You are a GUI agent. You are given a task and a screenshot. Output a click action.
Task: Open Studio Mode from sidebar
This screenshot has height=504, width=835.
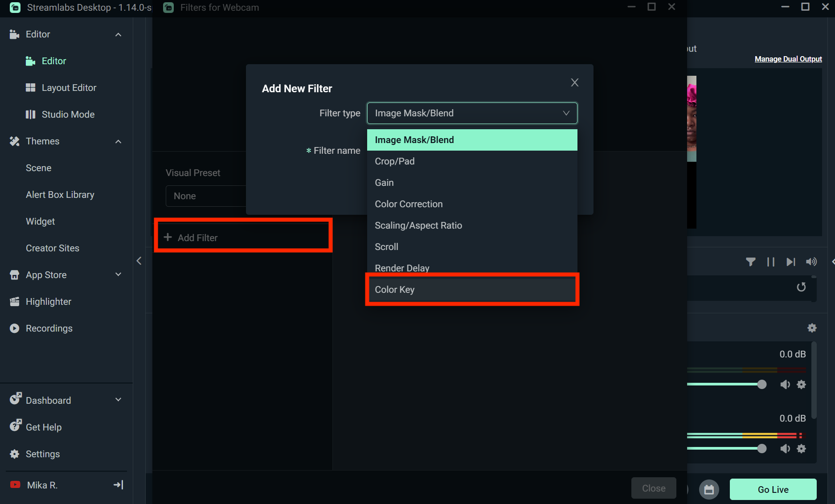coord(68,115)
